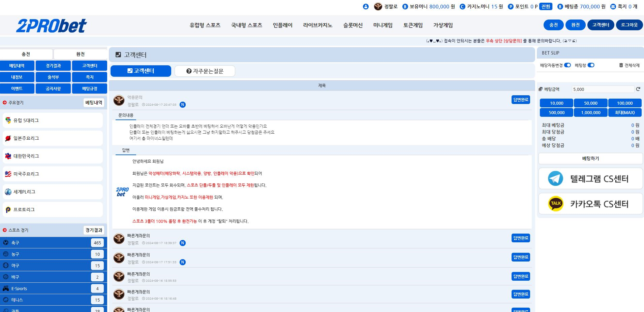Switch to the 자주묻는질문 tab
644x312 pixels.
tap(205, 71)
